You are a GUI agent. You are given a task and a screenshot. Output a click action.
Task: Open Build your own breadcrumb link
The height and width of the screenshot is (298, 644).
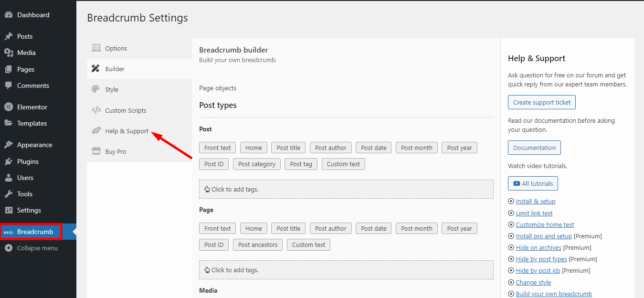[x=554, y=294]
